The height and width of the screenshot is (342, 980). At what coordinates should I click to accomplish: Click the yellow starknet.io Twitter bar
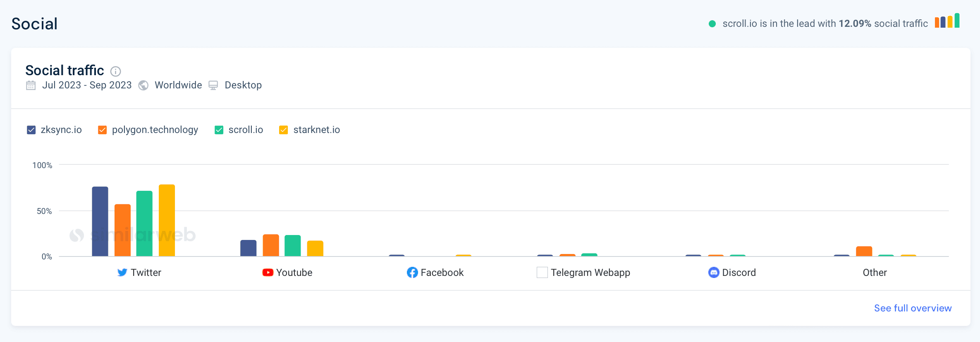[167, 221]
